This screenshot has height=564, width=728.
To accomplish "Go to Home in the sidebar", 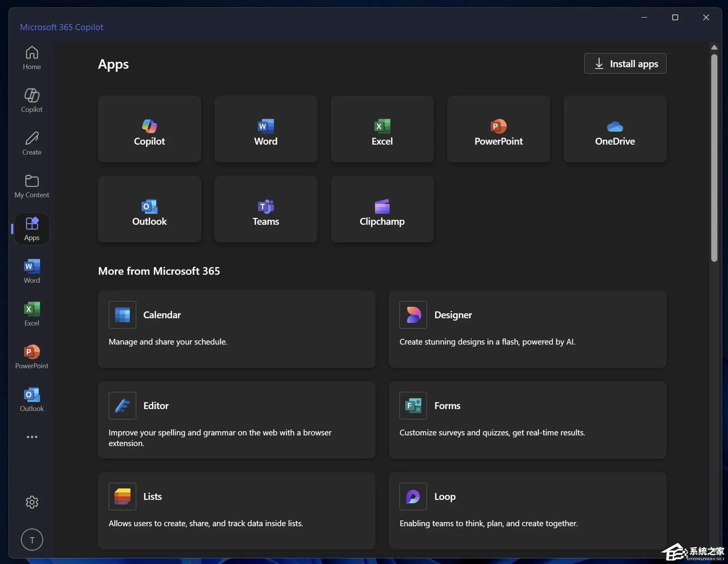I will [32, 57].
